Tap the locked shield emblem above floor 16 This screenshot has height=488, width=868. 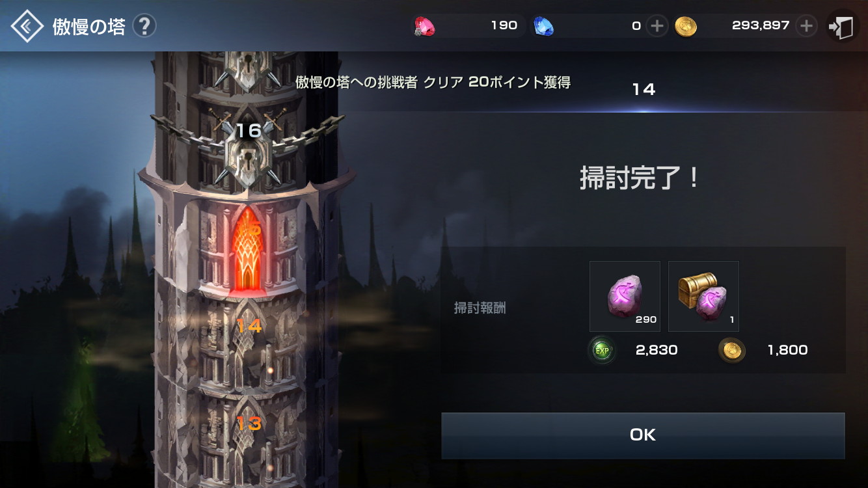(x=249, y=68)
